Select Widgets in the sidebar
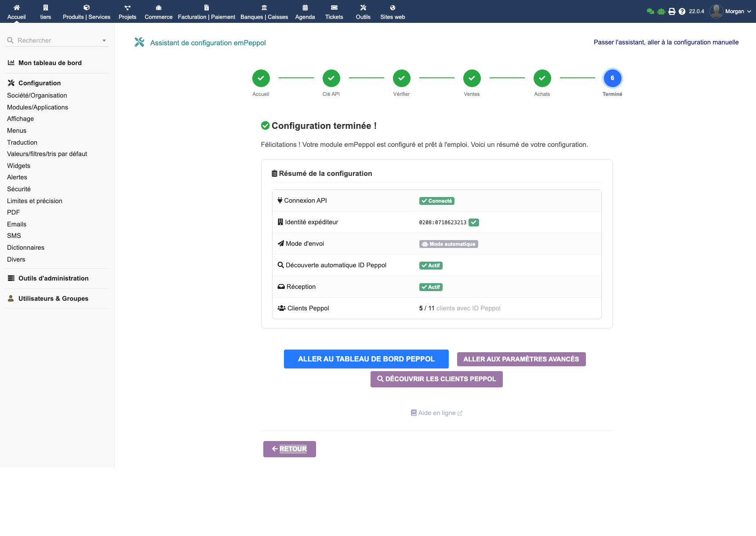Viewport: 756px width, 536px height. coord(18,166)
